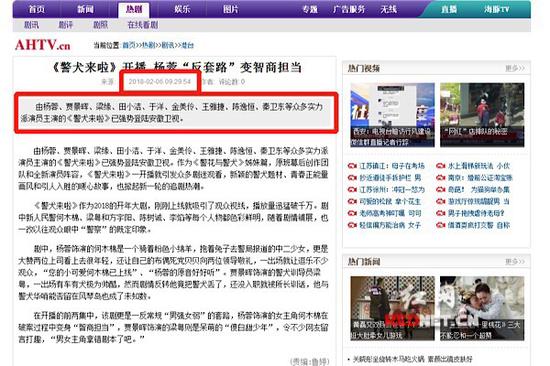This screenshot has width=550, height=366.
Task: Click the 评论数: 0 comment count
Action: [232, 82]
